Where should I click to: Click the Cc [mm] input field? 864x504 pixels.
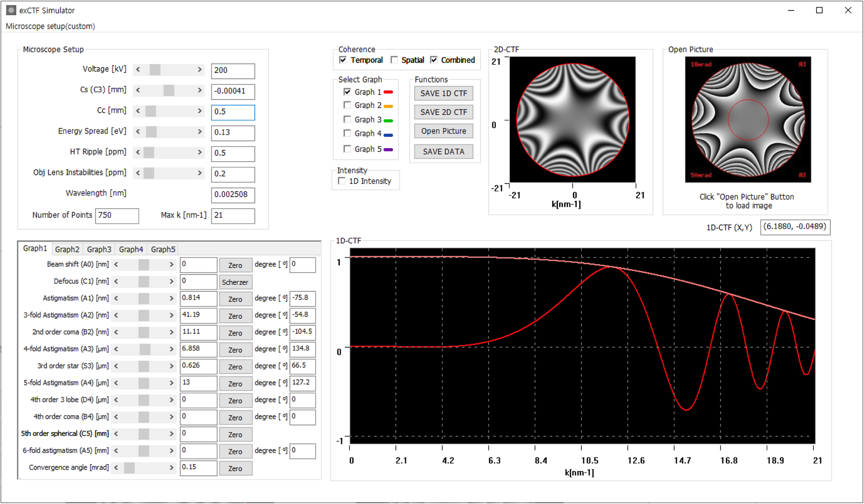(x=233, y=112)
